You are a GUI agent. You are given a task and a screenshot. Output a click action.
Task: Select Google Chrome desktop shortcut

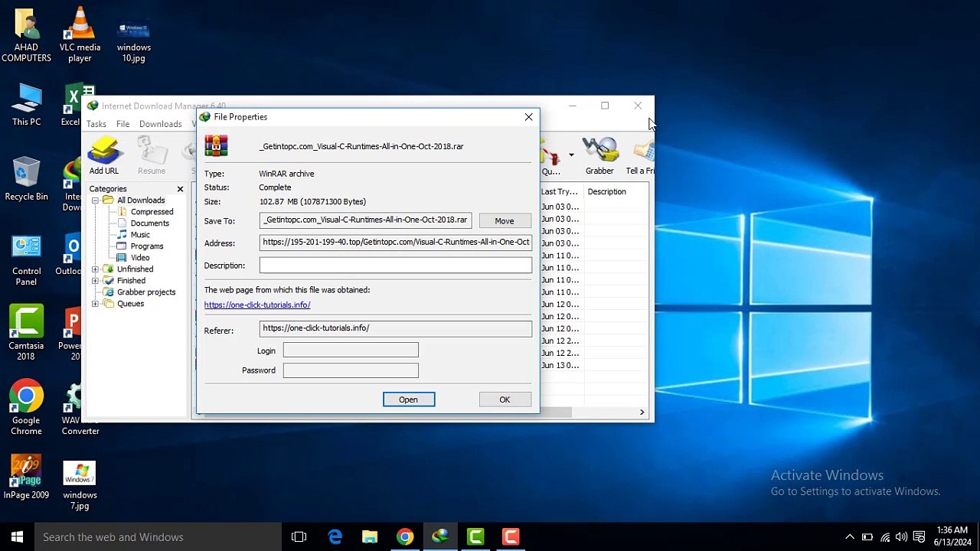(x=26, y=408)
